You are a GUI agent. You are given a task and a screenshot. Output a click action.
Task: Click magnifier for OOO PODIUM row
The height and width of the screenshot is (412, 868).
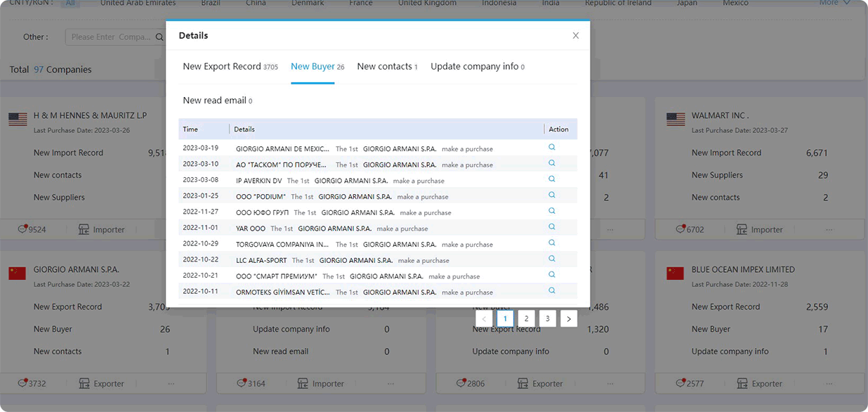click(x=552, y=195)
